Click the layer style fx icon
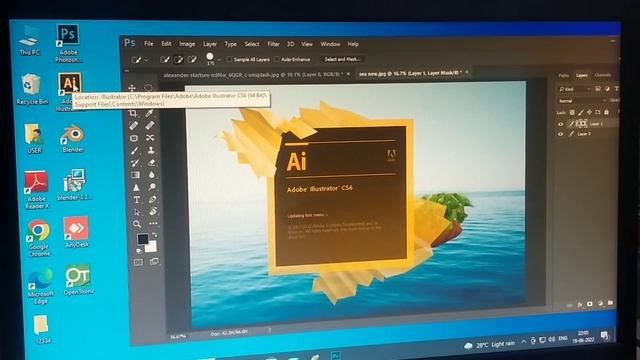Viewport: 640px width, 360px height. pos(580,304)
